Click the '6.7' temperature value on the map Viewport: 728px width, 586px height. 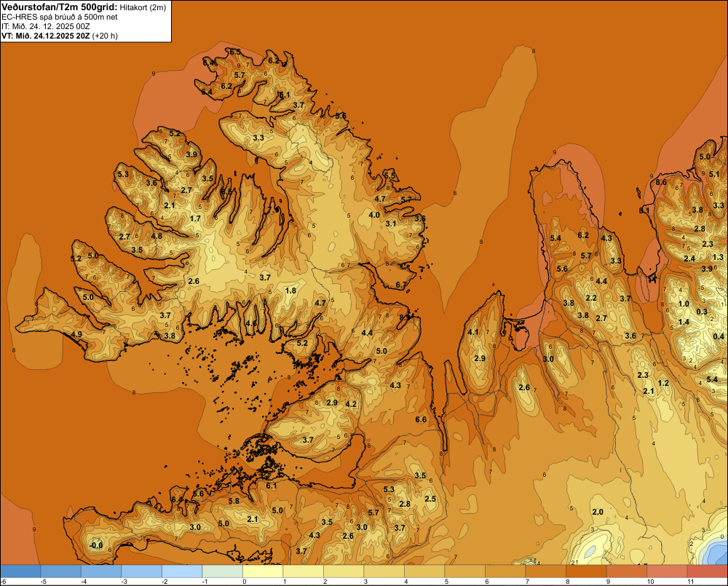pyautogui.click(x=400, y=285)
